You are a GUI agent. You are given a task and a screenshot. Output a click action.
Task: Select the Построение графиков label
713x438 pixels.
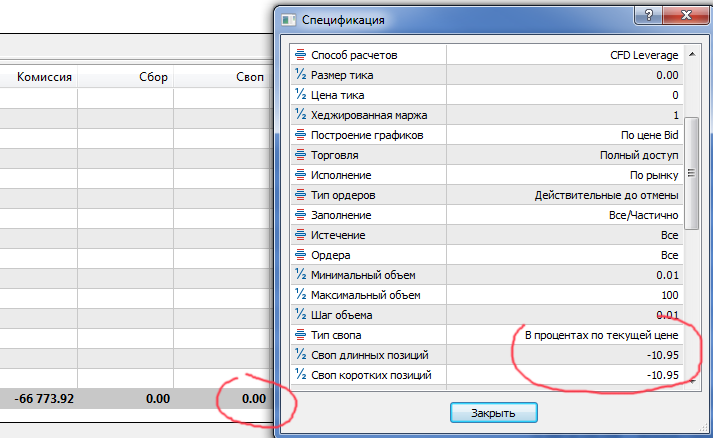coord(367,135)
